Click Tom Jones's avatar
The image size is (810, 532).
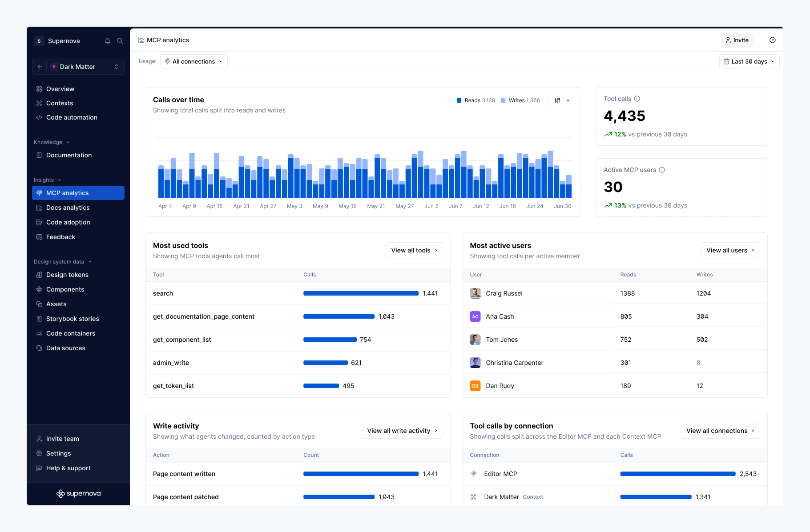tap(475, 340)
